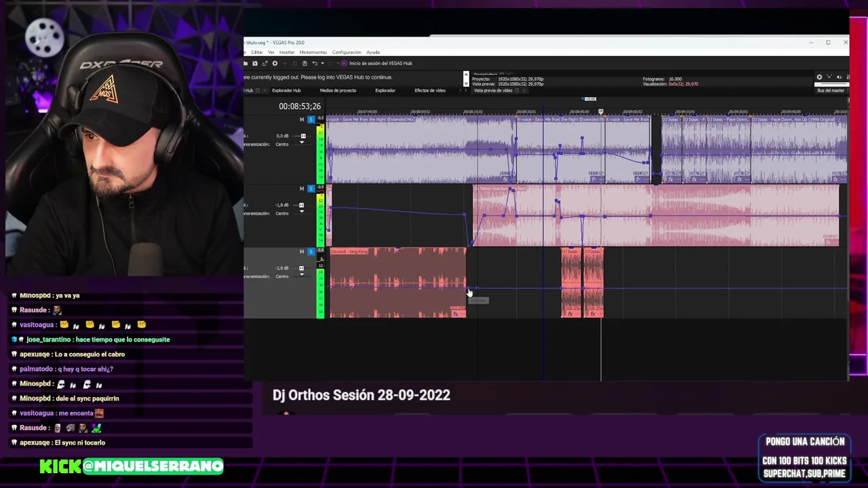This screenshot has height=488, width=868.
Task: Maximize the VEGAS Pro window
Action: click(828, 43)
